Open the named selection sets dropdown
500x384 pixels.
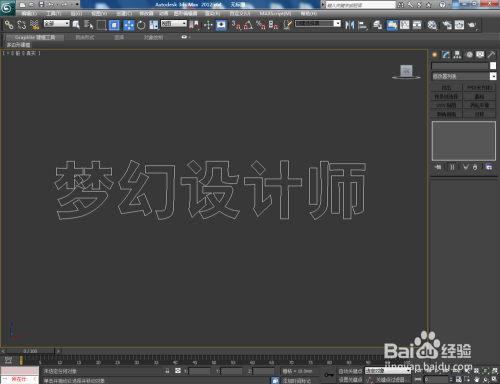[318, 24]
